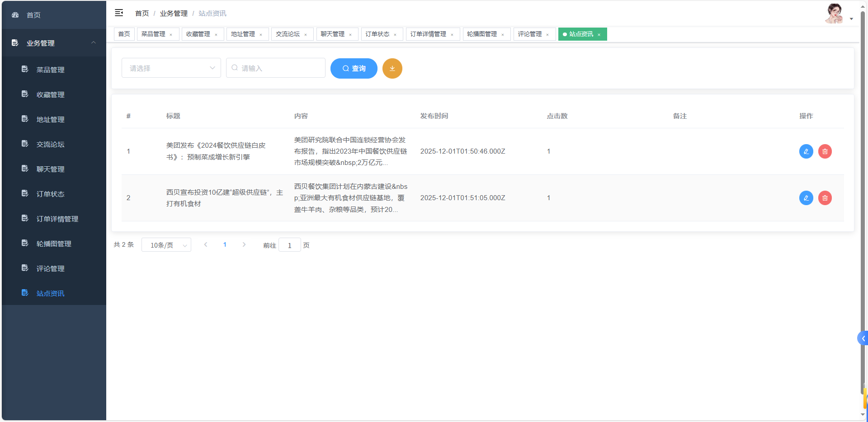Click the 查询 search button

[354, 68]
